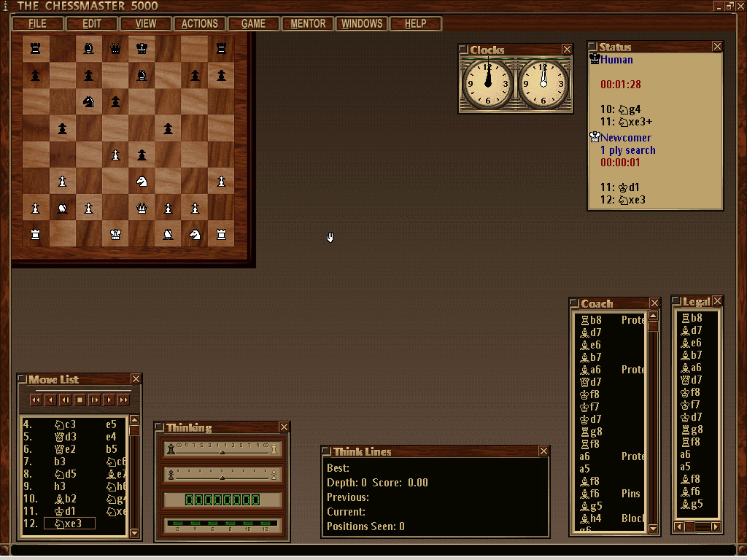The width and height of the screenshot is (747, 560).
Task: Open the ACTIONS menu
Action: 200,24
